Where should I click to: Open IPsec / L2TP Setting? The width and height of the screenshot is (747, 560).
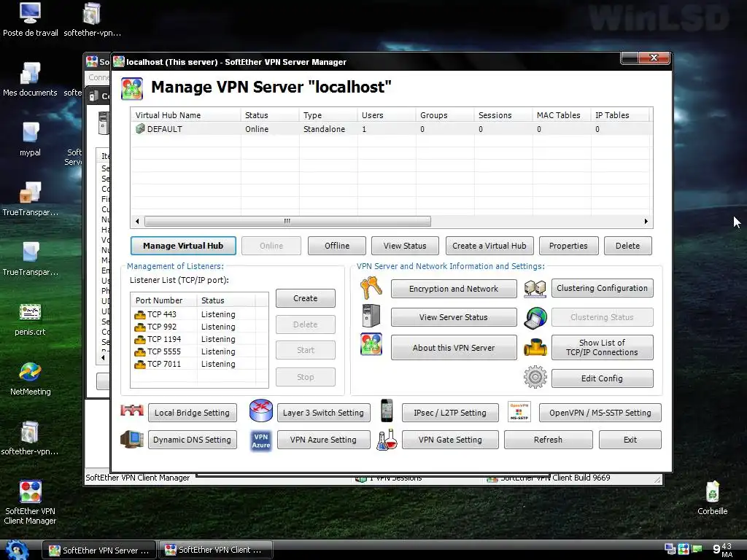[x=450, y=413]
